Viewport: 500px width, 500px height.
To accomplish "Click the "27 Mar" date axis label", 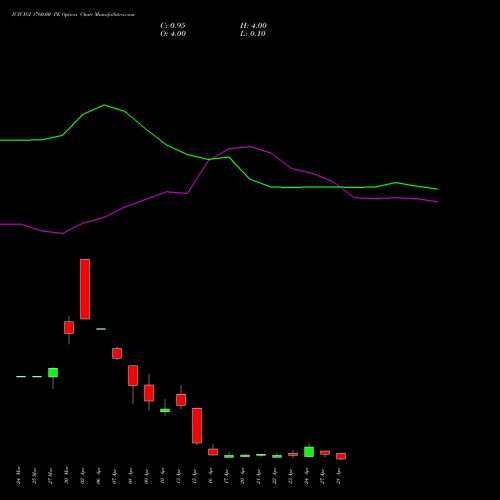I will tap(50, 475).
